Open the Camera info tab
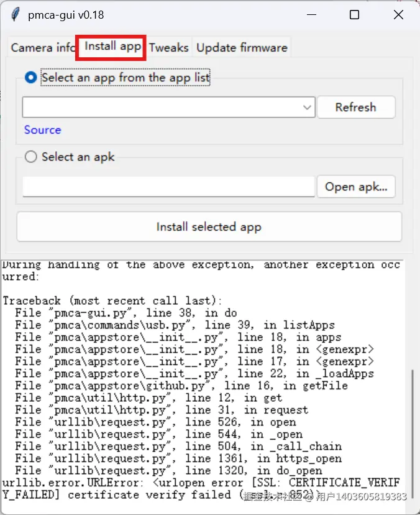Screen dimensions: 420x515 click(43, 48)
